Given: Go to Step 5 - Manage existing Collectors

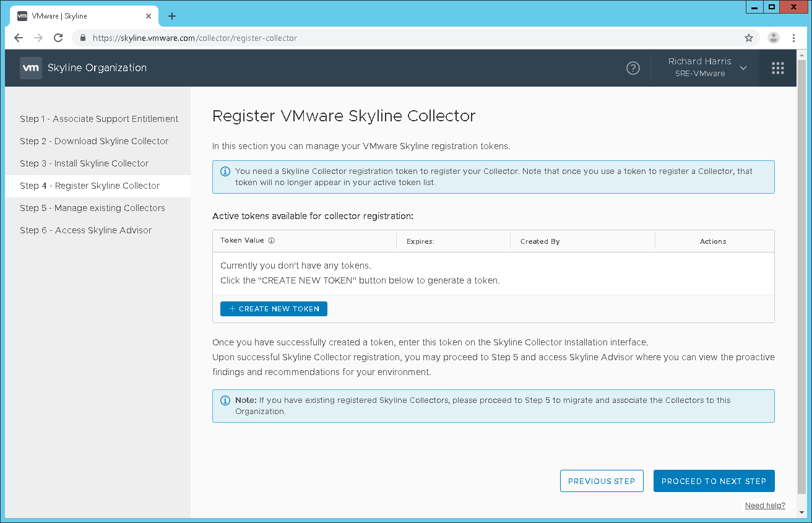Looking at the screenshot, I should point(92,208).
